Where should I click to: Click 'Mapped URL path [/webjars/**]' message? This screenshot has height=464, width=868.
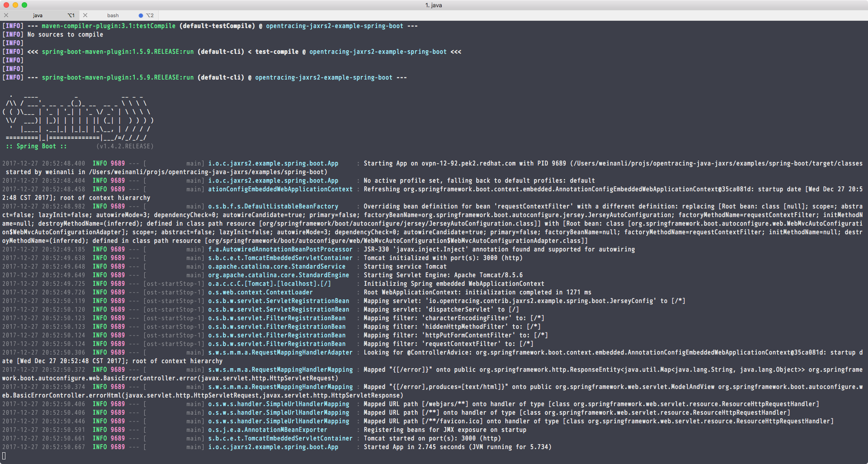pyautogui.click(x=591, y=404)
